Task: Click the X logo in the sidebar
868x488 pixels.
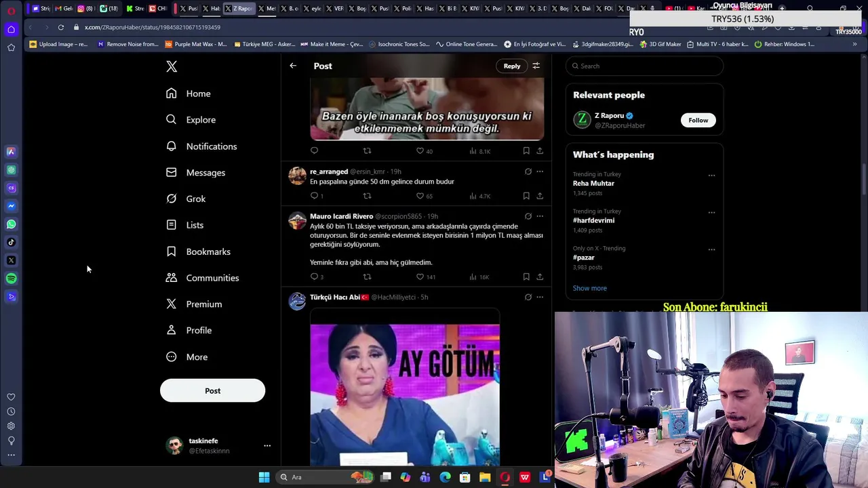Action: 172,66
